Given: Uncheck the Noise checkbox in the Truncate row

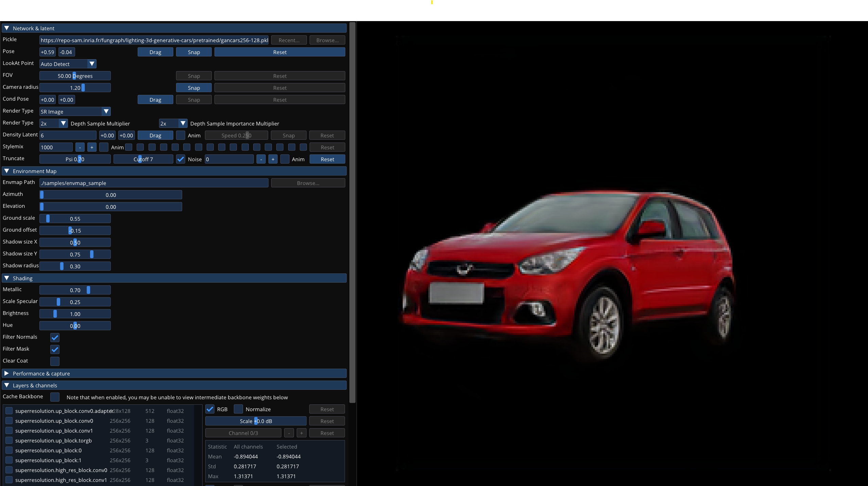Looking at the screenshot, I should coord(180,159).
